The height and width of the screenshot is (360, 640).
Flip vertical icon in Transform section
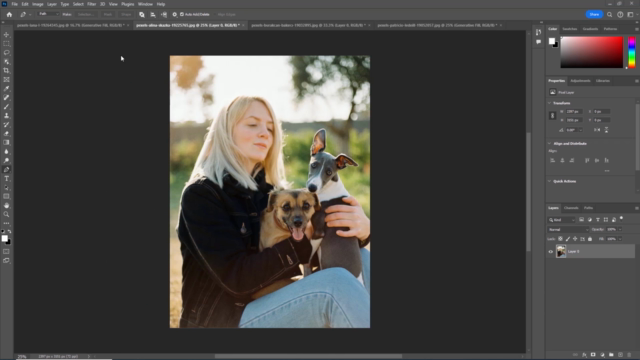pyautogui.click(x=607, y=130)
